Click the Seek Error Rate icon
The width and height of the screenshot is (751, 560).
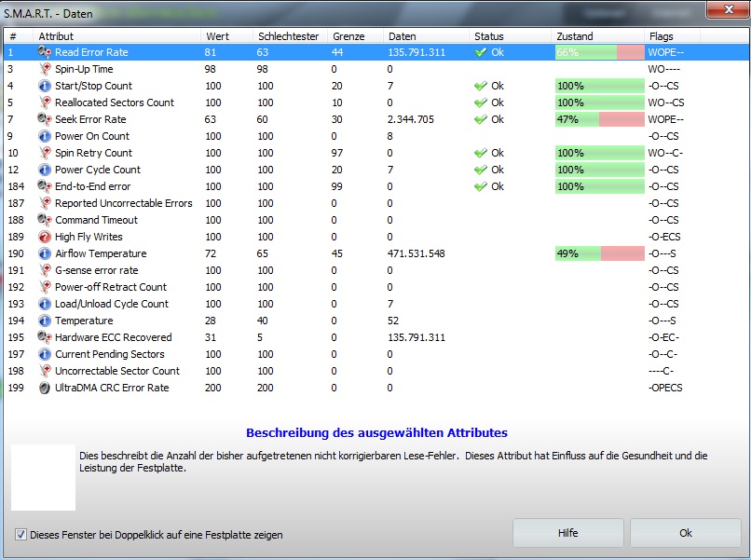pyautogui.click(x=45, y=119)
